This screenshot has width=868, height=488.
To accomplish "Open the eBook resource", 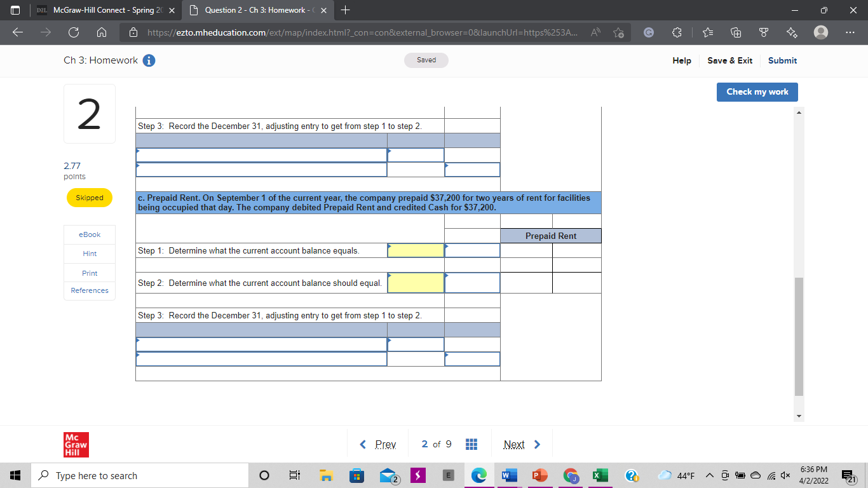I will click(x=90, y=234).
